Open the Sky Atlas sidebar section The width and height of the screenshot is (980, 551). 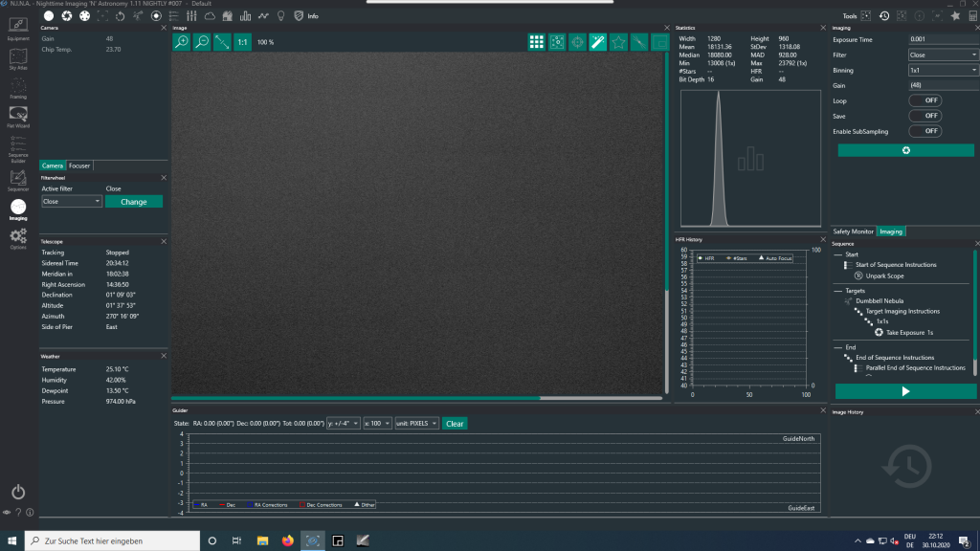pos(18,58)
